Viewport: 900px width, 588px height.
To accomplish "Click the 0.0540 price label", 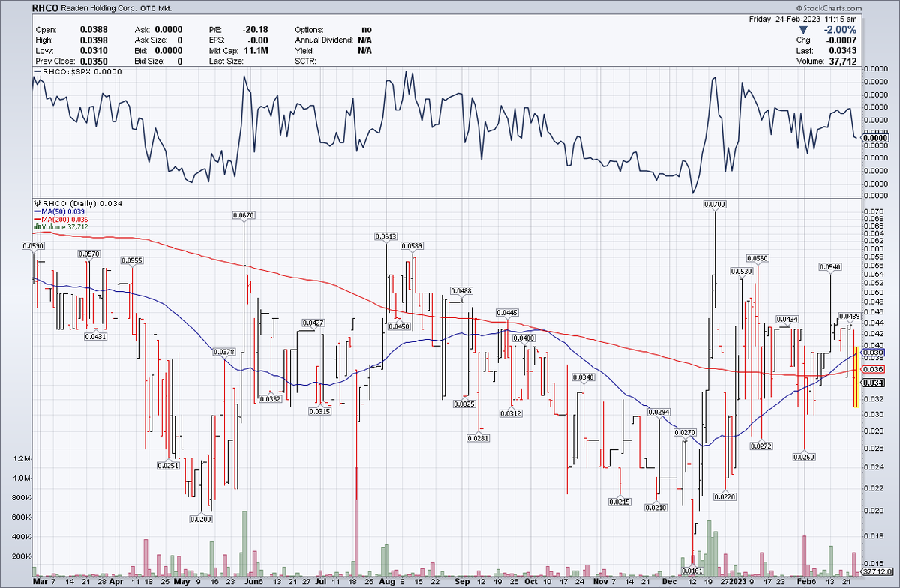I will (x=829, y=266).
